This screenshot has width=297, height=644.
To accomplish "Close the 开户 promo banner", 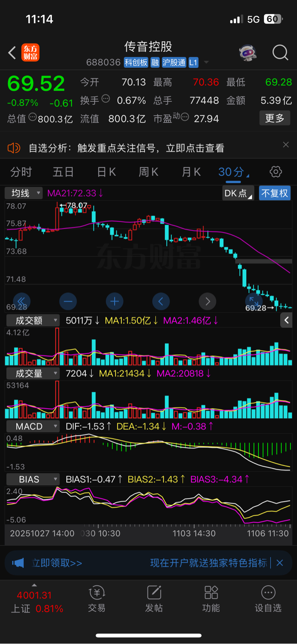I will tap(280, 563).
